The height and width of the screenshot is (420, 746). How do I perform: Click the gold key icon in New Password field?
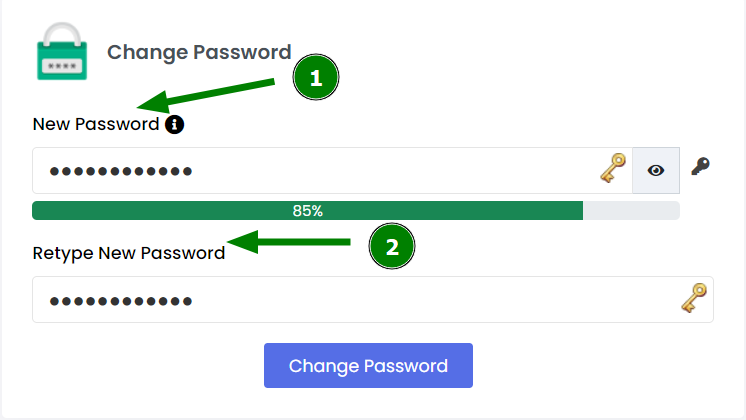coord(613,168)
